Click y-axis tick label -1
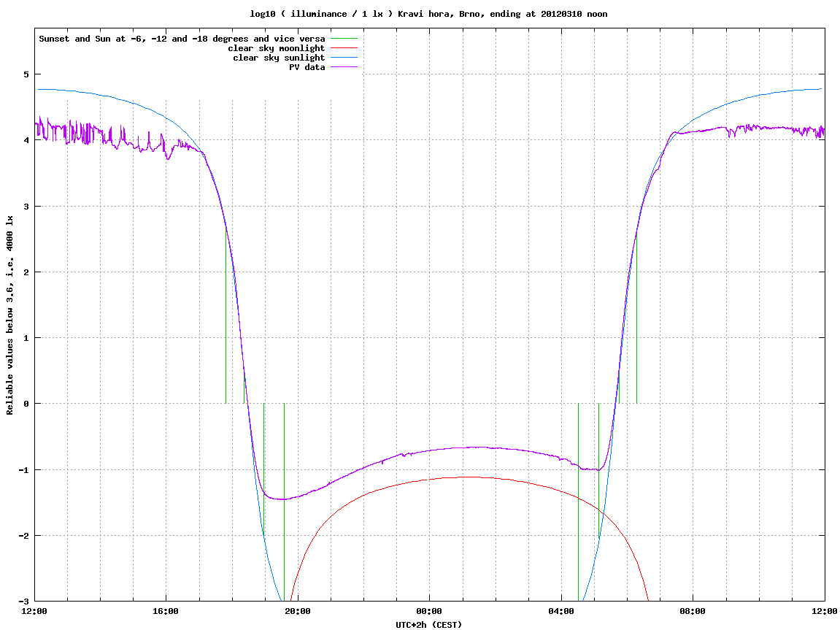The height and width of the screenshot is (630, 840). pos(23,470)
